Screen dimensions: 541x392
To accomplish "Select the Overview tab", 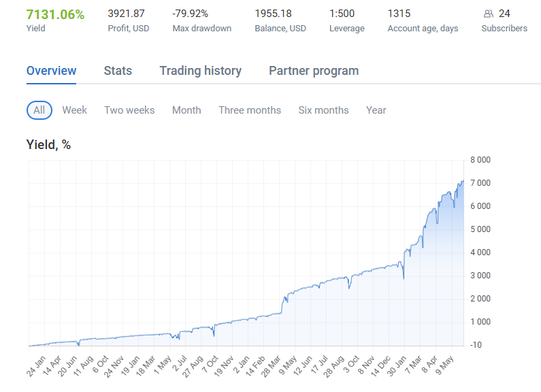I will coord(52,71).
